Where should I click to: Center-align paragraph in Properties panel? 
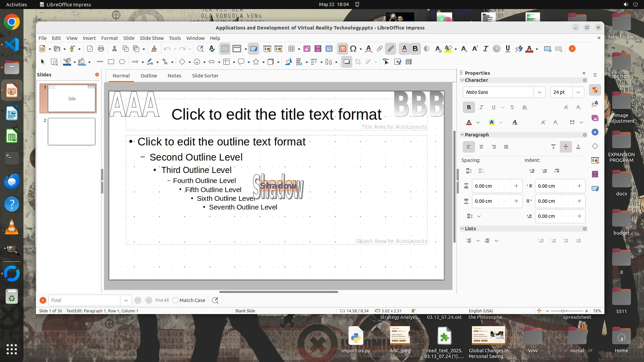point(481,147)
